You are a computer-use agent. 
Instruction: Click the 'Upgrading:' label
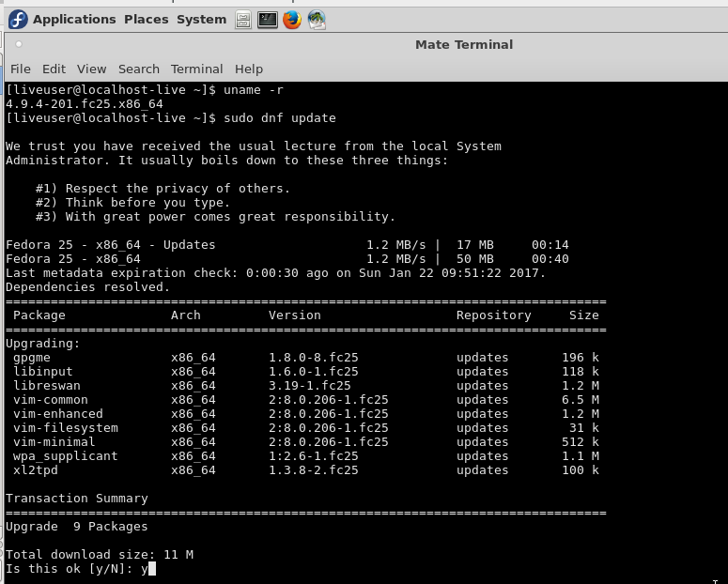coord(42,344)
